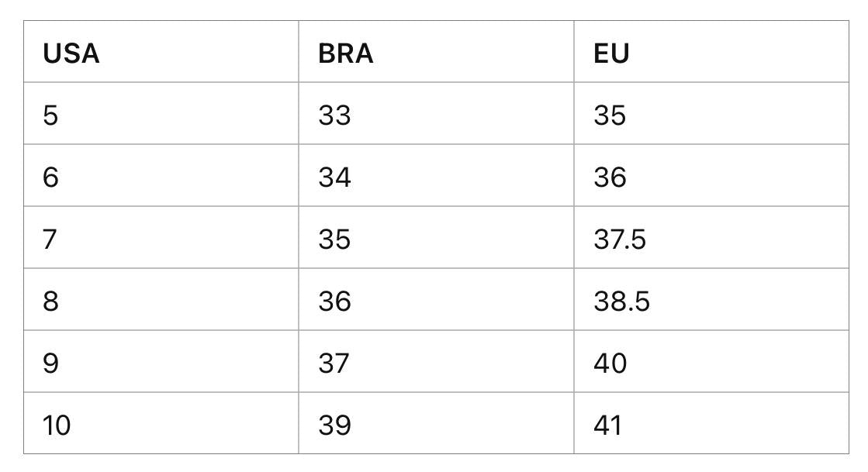Click the USA column header

click(71, 53)
